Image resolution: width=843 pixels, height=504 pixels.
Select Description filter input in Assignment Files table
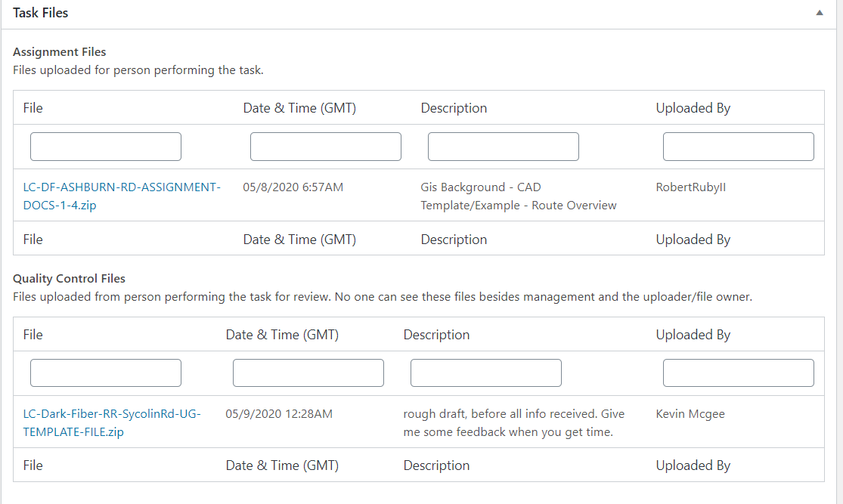503,147
